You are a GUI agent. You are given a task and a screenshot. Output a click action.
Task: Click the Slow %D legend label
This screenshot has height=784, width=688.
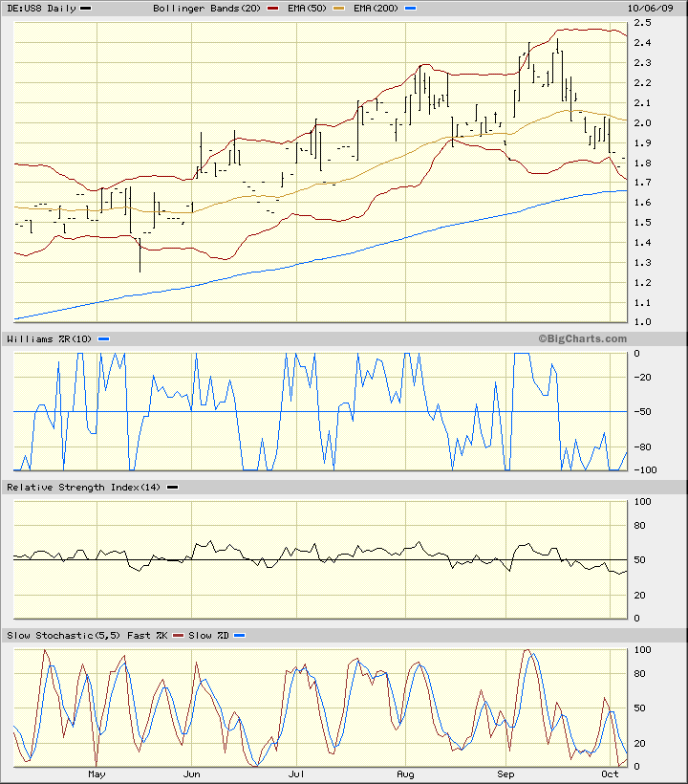click(208, 635)
